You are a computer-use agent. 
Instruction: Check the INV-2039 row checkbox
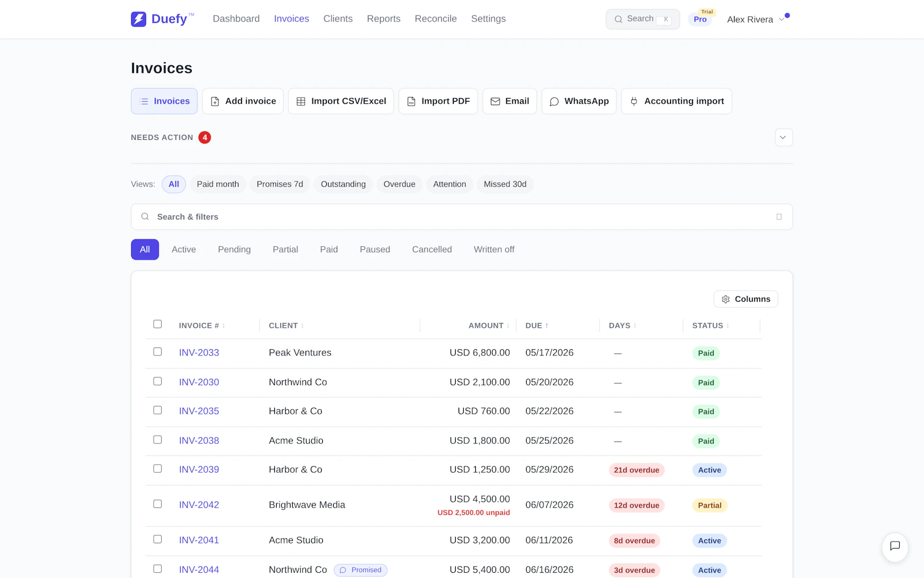click(158, 469)
